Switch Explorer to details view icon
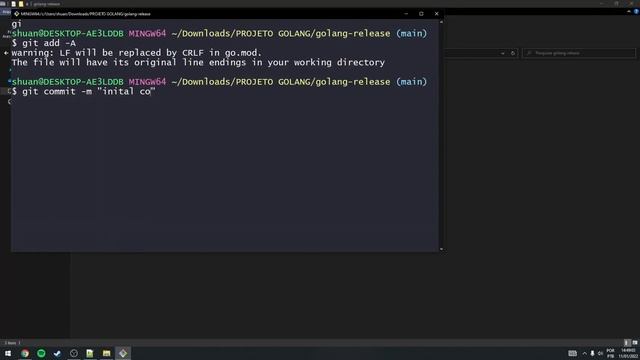The height and width of the screenshot is (360, 640). pos(627,343)
